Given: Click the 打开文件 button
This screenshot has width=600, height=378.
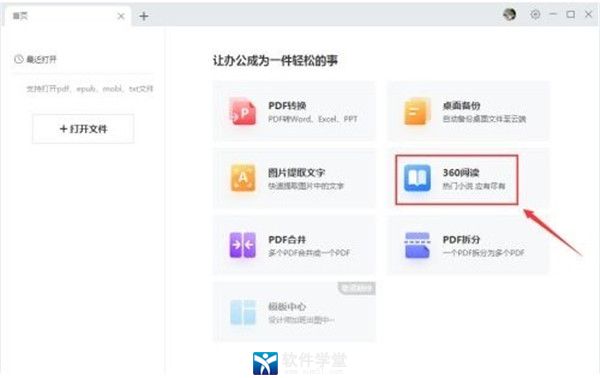Looking at the screenshot, I should coord(83,129).
